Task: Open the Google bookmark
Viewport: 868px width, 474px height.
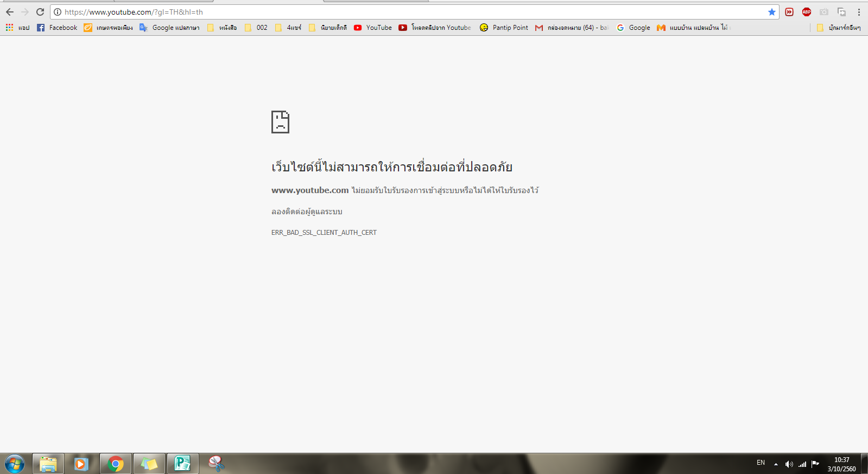Action: (x=633, y=28)
